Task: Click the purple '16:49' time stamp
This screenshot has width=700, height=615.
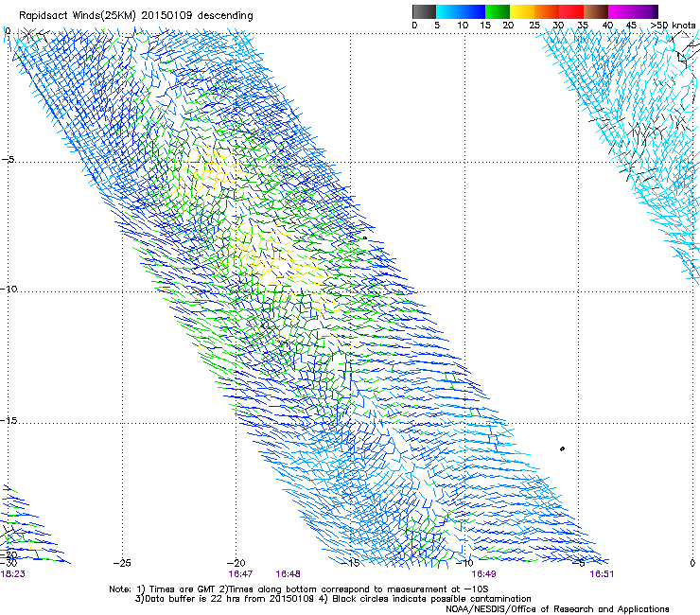Action: point(484,574)
